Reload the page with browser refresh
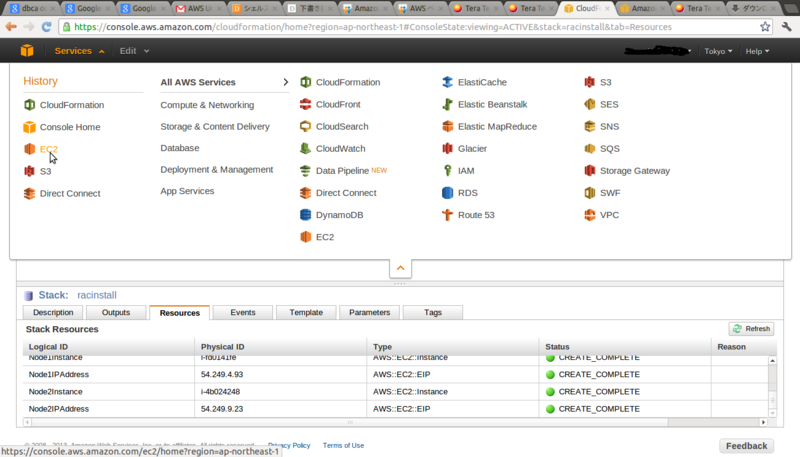The width and height of the screenshot is (800, 457). (46, 27)
